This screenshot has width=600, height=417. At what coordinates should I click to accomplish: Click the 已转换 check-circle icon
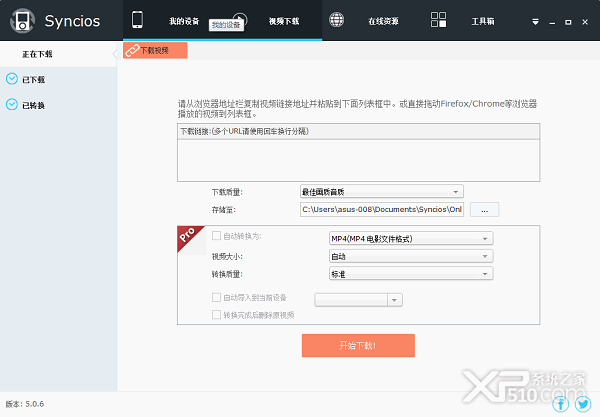point(12,104)
